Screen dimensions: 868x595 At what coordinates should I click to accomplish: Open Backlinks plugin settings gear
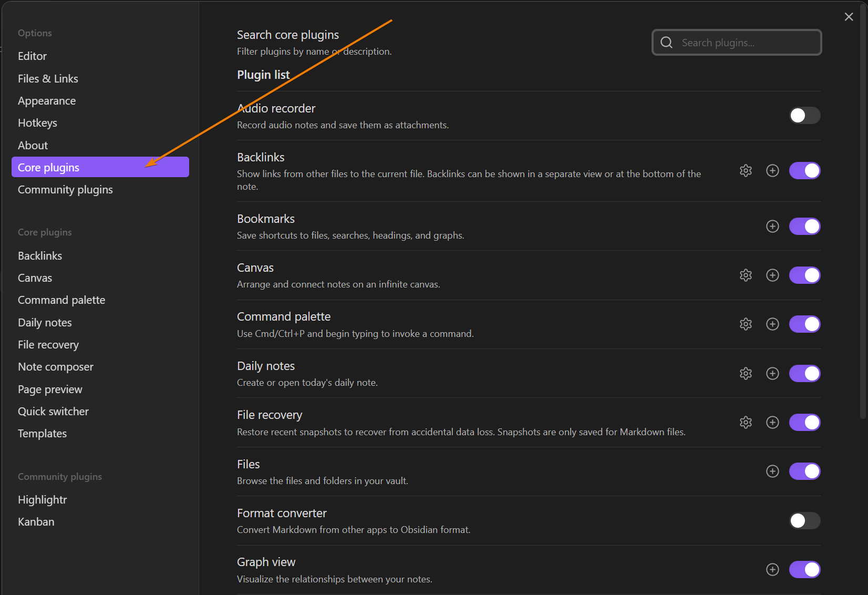click(x=746, y=170)
